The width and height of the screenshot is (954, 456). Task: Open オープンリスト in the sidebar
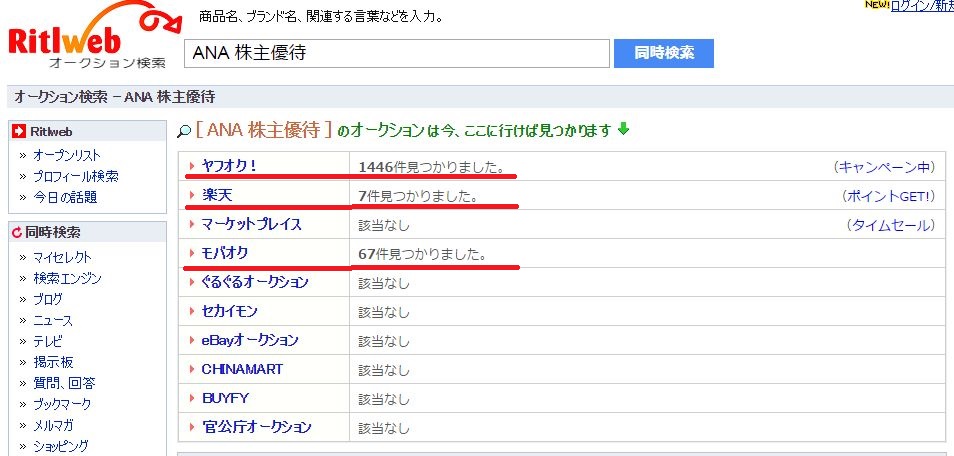tap(67, 155)
